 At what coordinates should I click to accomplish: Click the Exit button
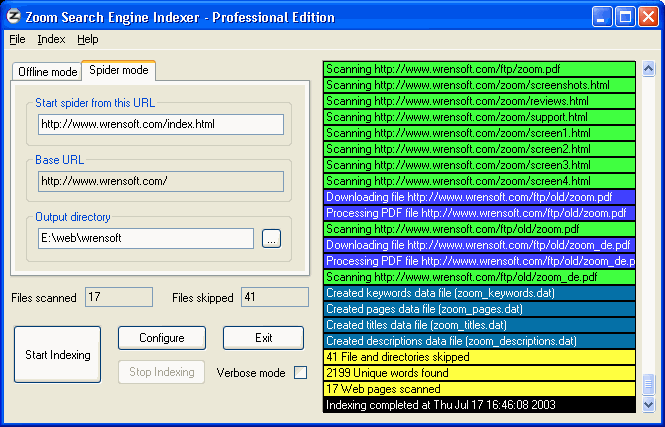point(263,338)
